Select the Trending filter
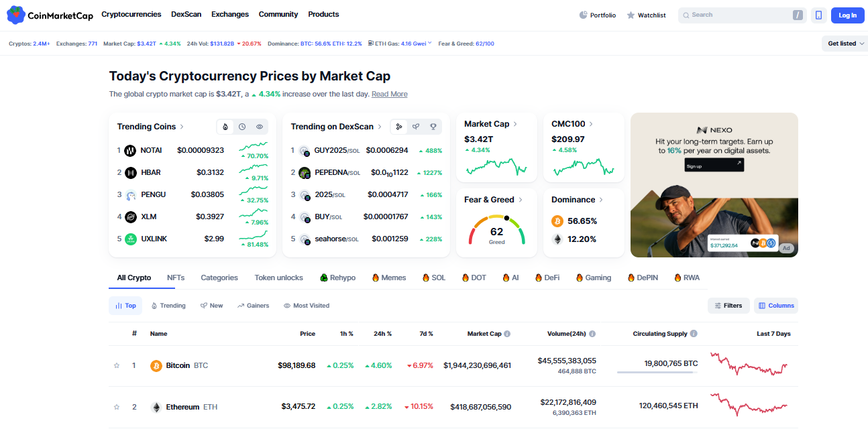 [168, 306]
